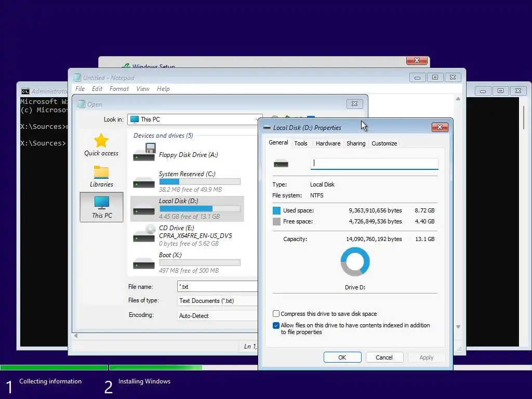
Task: Open the Notepad File menu
Action: (80, 88)
